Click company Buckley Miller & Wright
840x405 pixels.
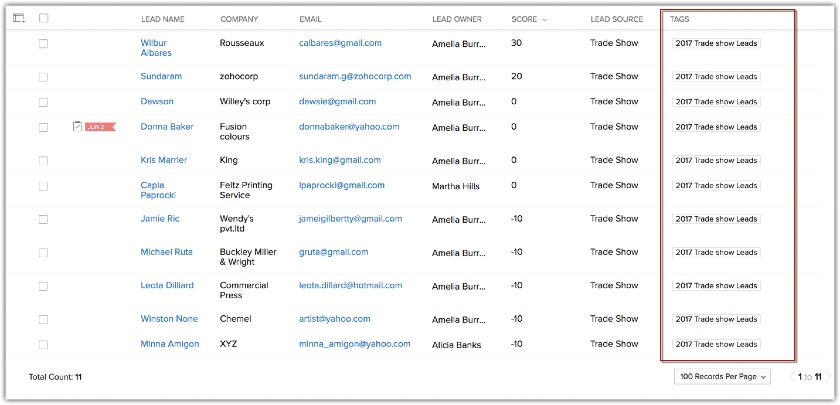(248, 257)
